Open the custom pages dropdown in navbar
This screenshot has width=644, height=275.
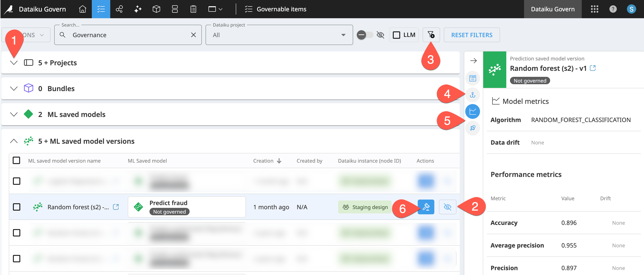point(215,9)
